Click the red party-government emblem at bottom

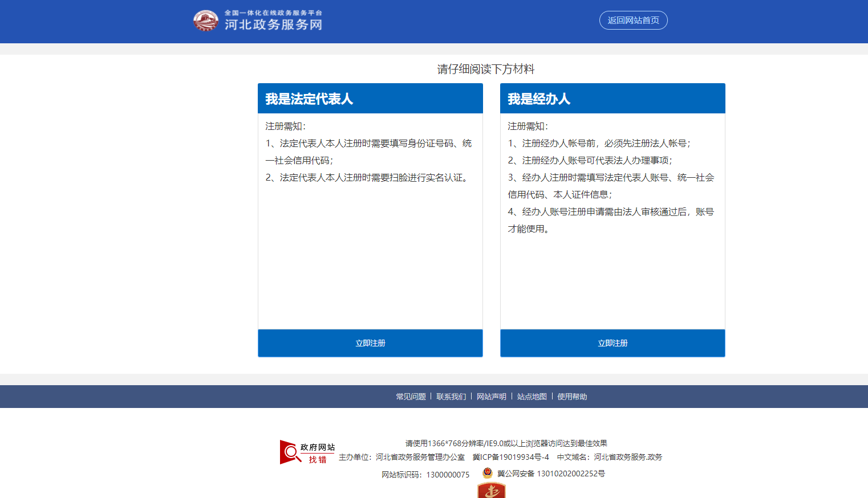click(491, 491)
